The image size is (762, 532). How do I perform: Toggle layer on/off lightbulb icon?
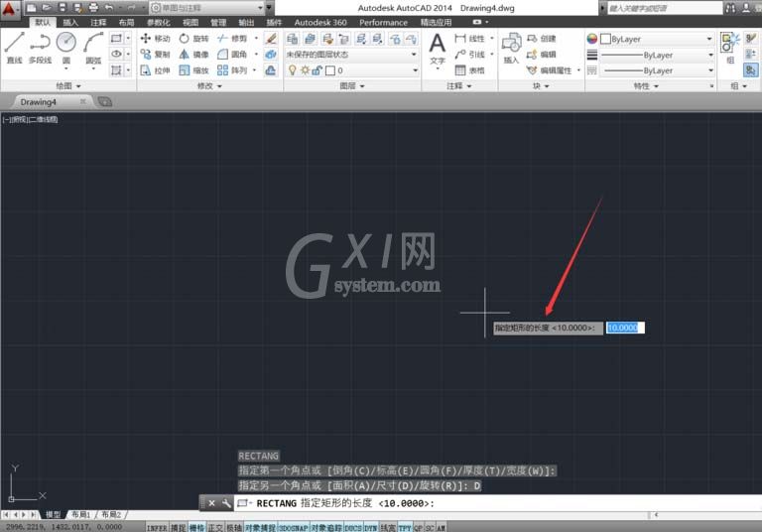(x=292, y=70)
